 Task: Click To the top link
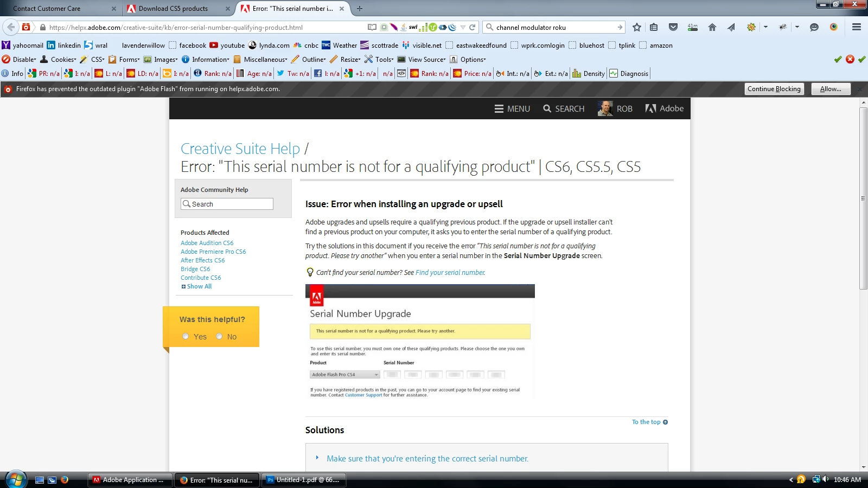coord(650,422)
